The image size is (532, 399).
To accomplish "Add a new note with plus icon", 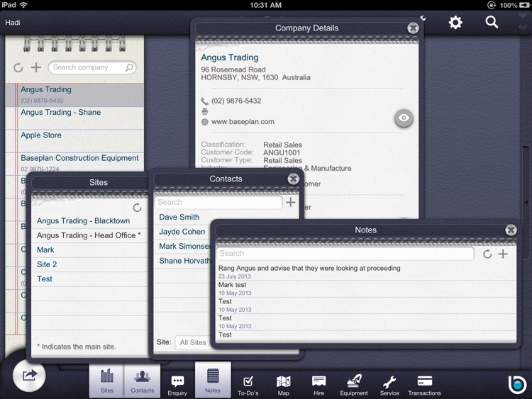I will click(x=503, y=254).
